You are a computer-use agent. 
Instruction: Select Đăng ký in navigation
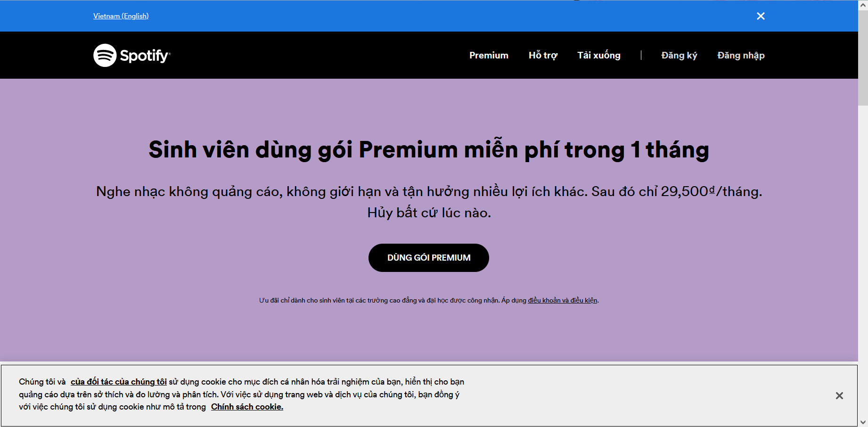(x=679, y=55)
